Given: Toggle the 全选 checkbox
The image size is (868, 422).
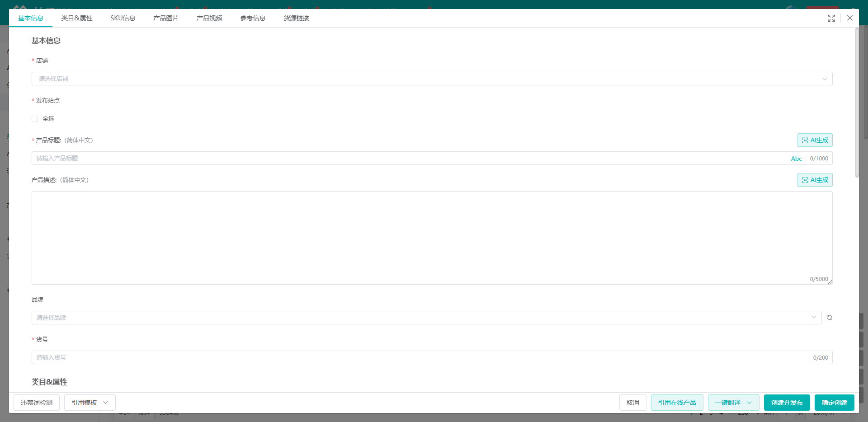Looking at the screenshot, I should click(35, 119).
